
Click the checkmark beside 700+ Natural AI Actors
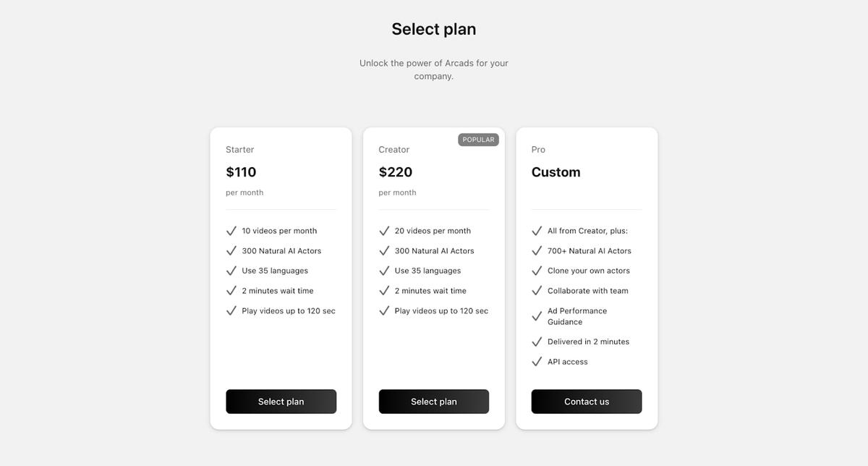tap(537, 250)
